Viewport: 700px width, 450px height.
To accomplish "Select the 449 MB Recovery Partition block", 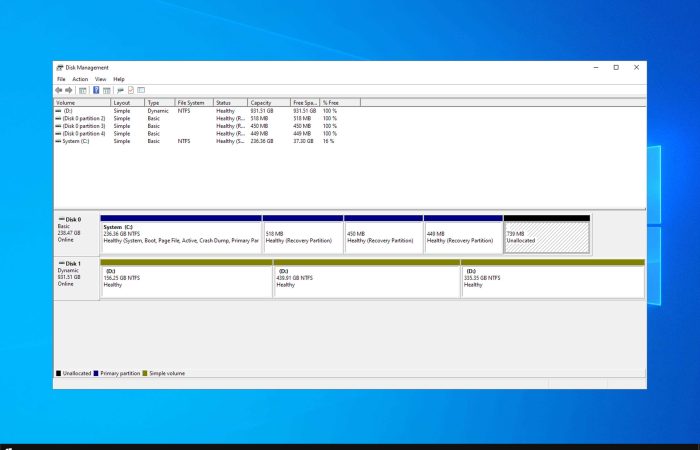I will (x=463, y=234).
